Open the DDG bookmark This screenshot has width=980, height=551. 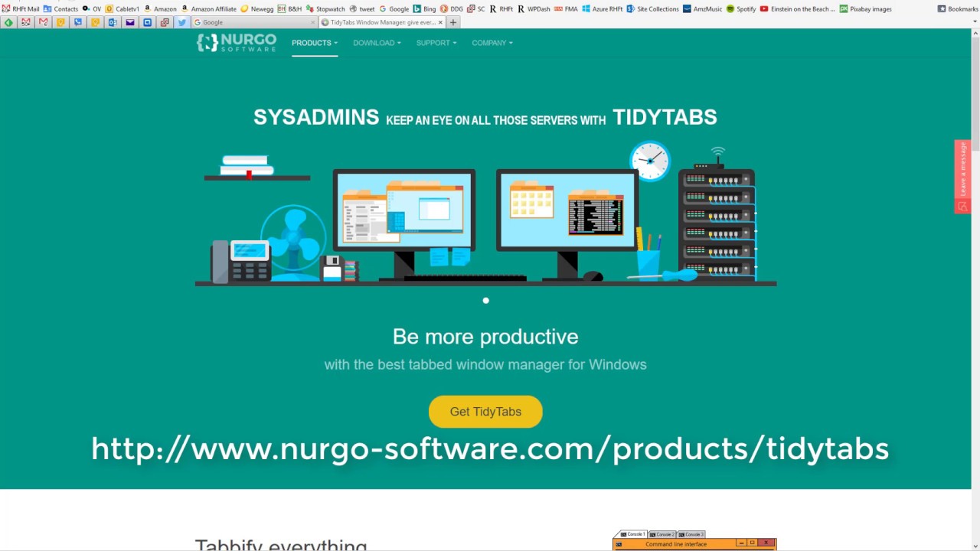point(452,8)
